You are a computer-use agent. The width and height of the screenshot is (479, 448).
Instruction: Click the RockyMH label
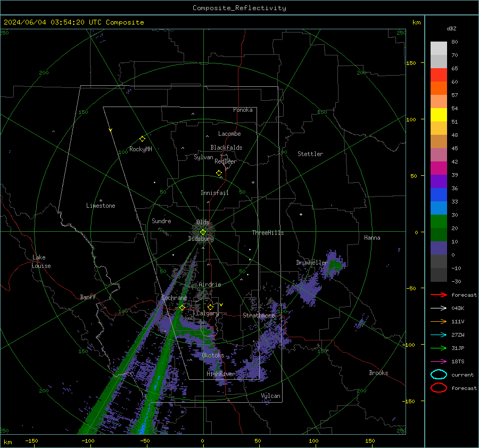tap(141, 149)
